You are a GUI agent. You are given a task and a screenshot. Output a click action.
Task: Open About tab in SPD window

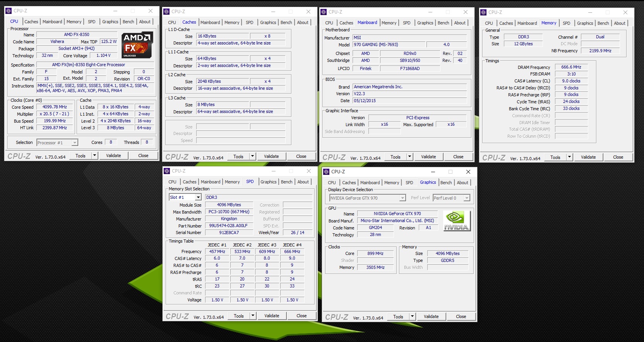(x=303, y=182)
